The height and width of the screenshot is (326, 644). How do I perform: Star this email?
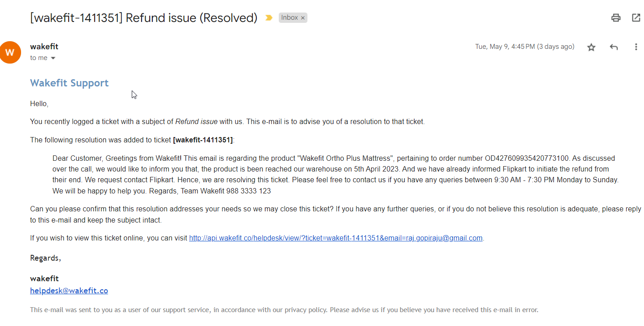(x=592, y=47)
